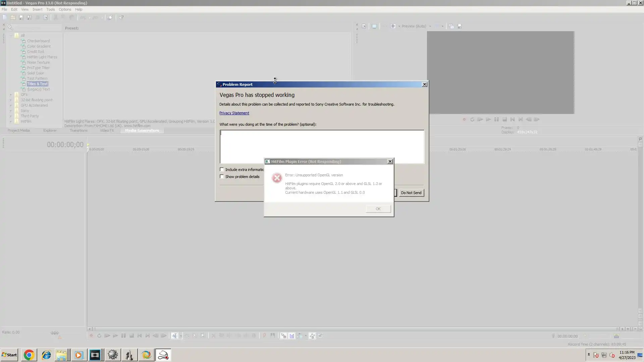Toggle Auto Ripple icon in timeline toolbar
Image resolution: width=644 pixels, height=362 pixels.
[300, 336]
